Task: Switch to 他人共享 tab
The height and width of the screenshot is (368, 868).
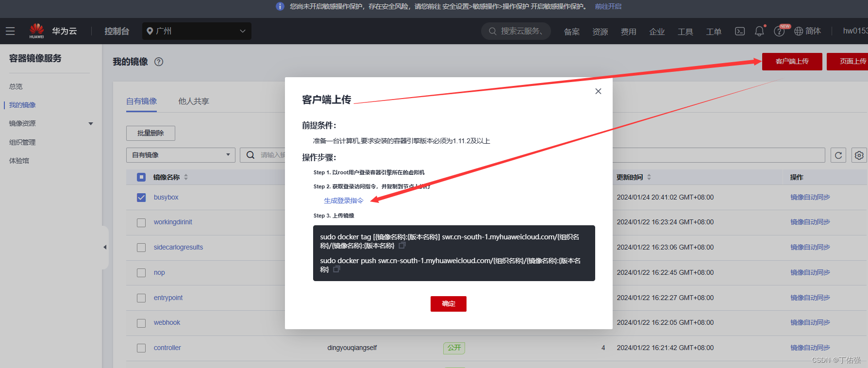Action: [x=194, y=101]
